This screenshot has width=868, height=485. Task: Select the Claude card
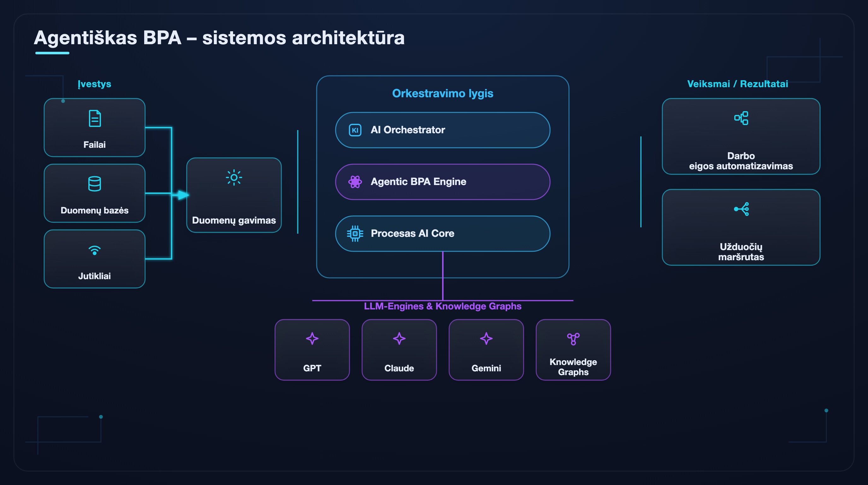[399, 350]
